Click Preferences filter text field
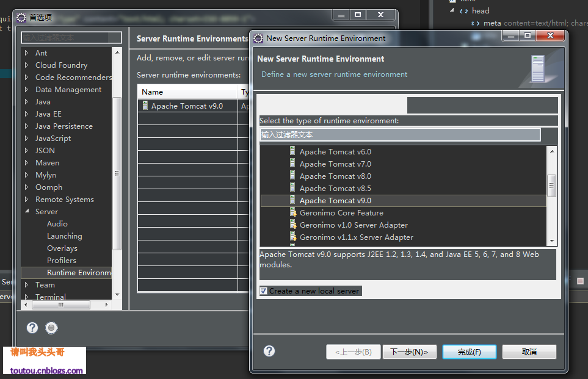588x379 pixels. (71, 37)
